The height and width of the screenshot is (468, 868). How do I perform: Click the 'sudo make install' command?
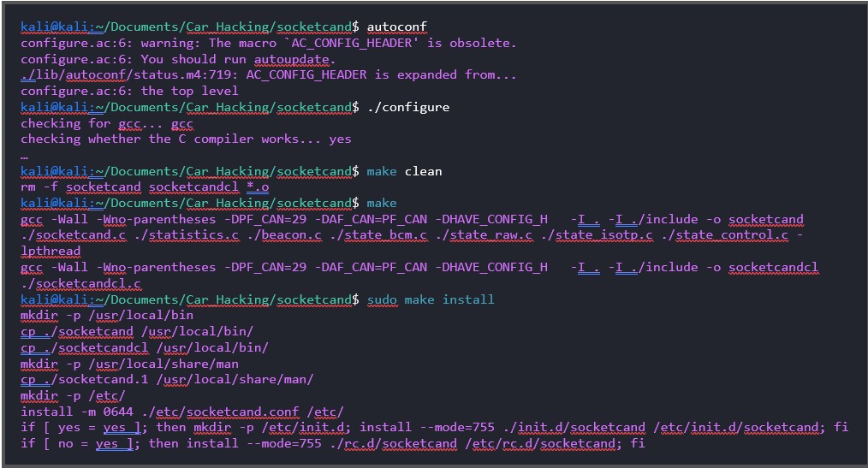click(430, 299)
